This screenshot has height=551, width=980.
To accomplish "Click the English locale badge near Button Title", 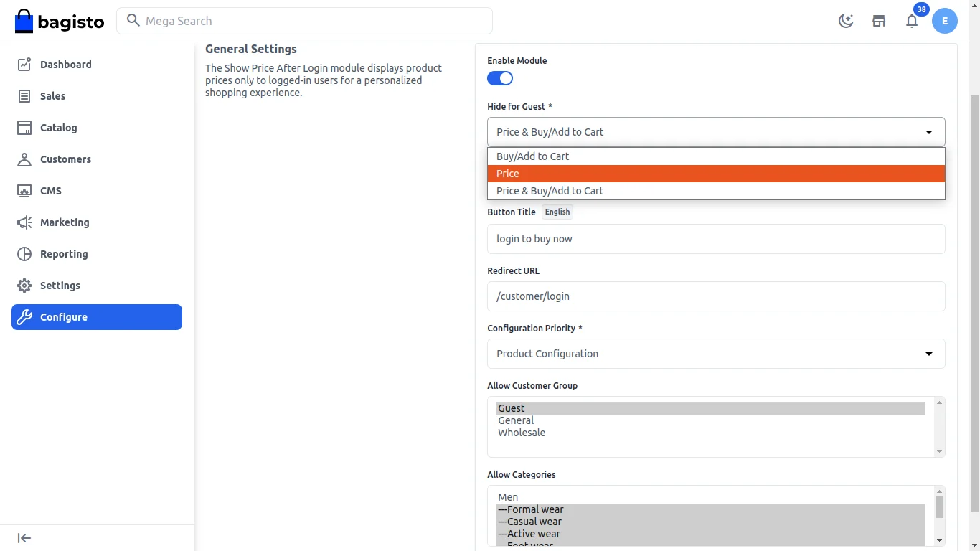I will coord(557,211).
